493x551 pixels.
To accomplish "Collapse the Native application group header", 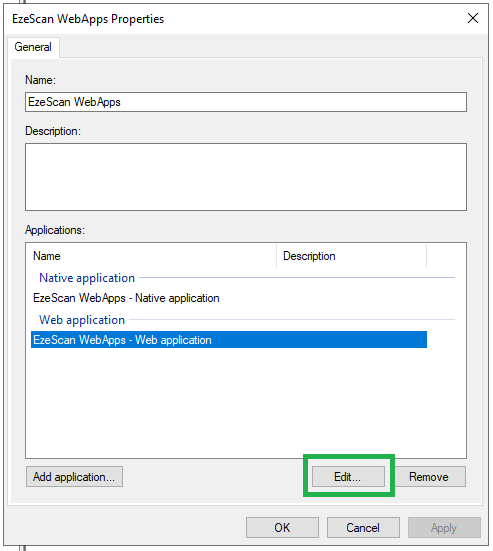I will click(87, 278).
